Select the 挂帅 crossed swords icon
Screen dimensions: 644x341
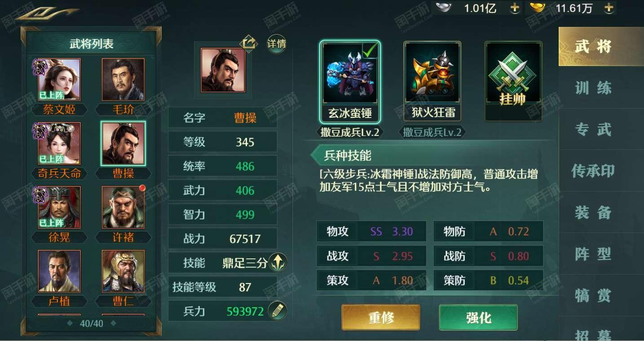512,81
